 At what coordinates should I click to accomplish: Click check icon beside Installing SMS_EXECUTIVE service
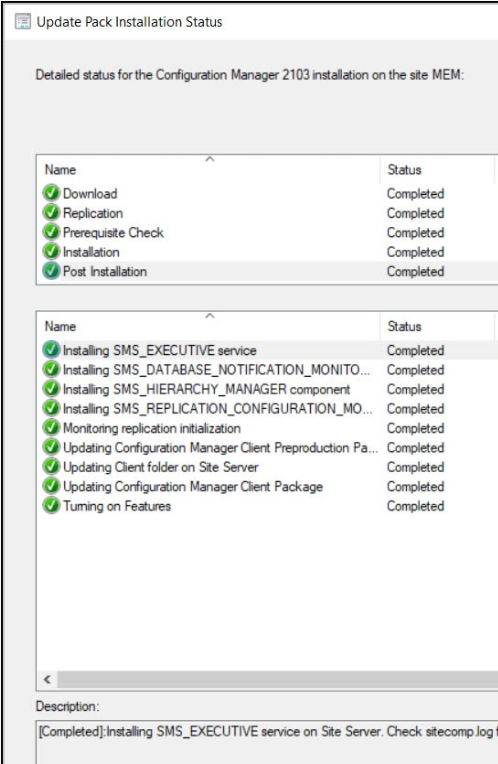click(x=51, y=350)
